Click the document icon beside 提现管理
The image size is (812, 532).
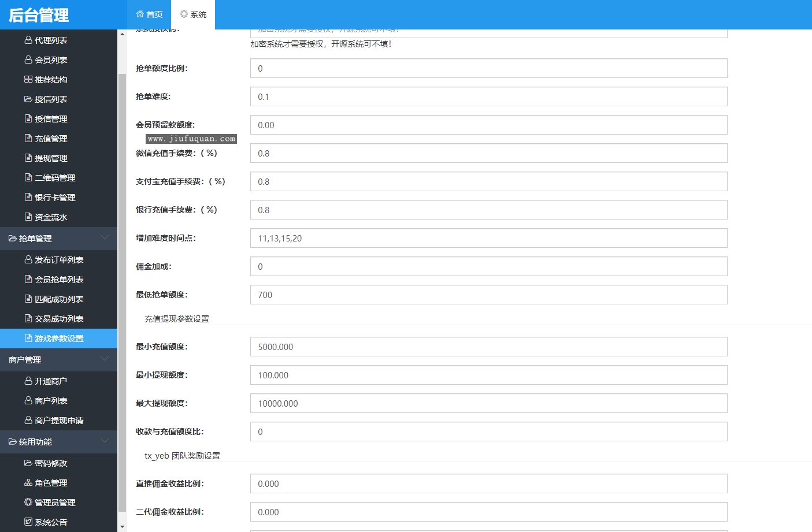pos(28,158)
